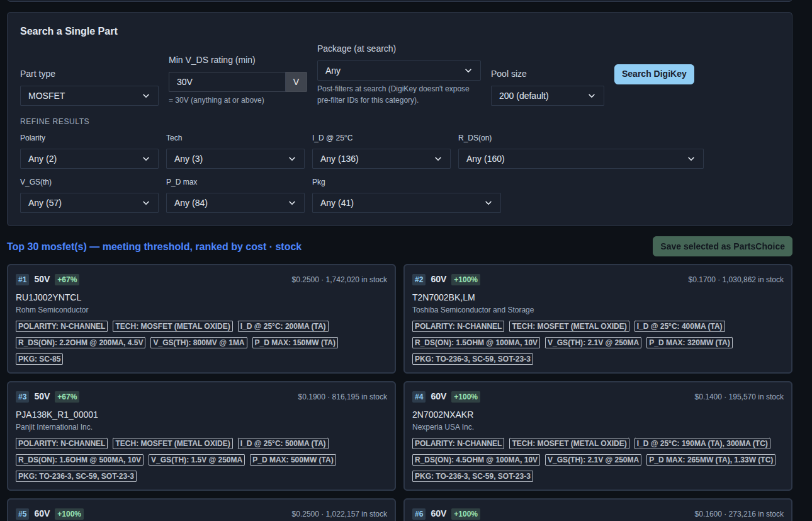
Task: Click Save selected as PartsChoice button
Action: (723, 246)
